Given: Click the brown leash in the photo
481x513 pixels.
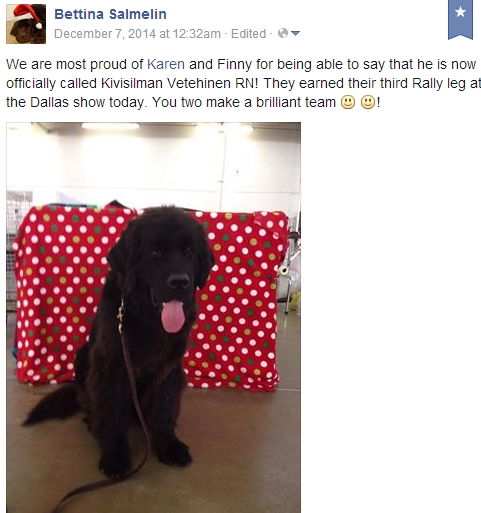Looking at the screenshot, I should pos(138,410).
